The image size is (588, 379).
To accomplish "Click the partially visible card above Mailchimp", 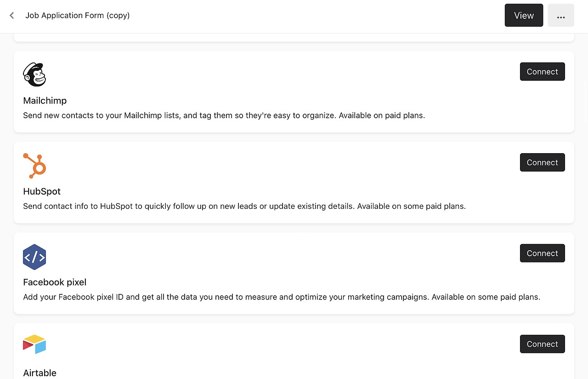I will pyautogui.click(x=294, y=37).
